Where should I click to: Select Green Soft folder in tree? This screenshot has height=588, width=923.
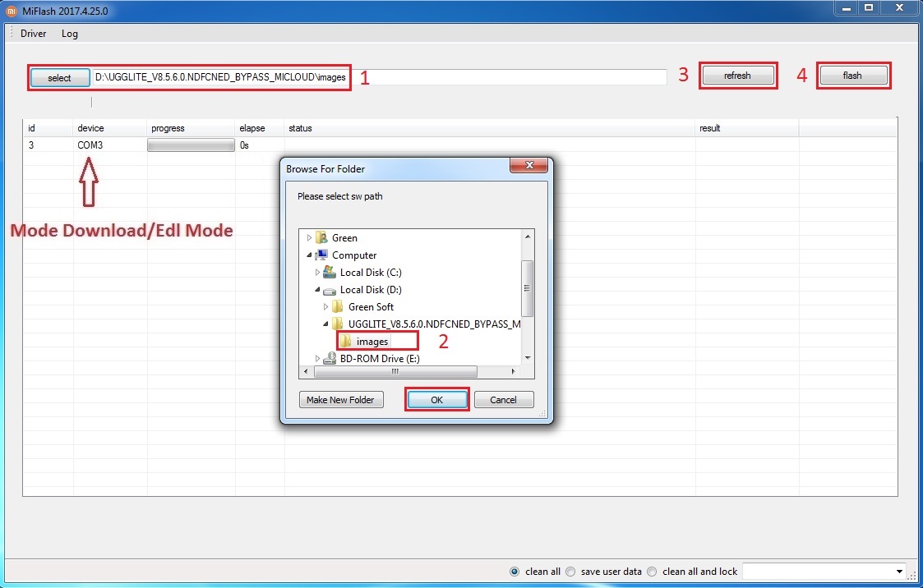coord(371,307)
